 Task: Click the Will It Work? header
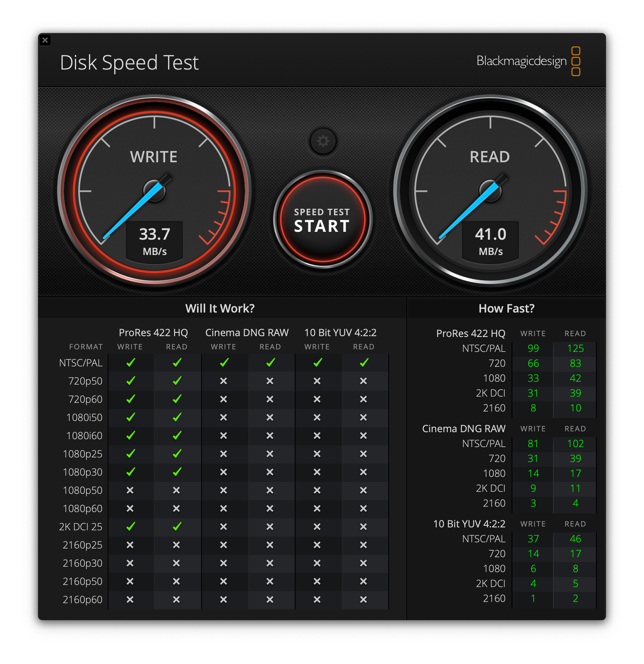click(x=220, y=308)
